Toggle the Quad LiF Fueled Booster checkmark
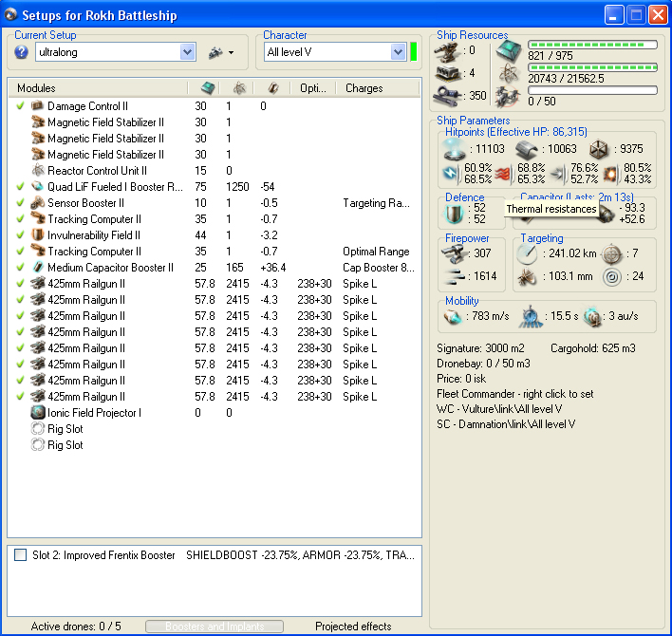The height and width of the screenshot is (636, 672). (x=20, y=186)
